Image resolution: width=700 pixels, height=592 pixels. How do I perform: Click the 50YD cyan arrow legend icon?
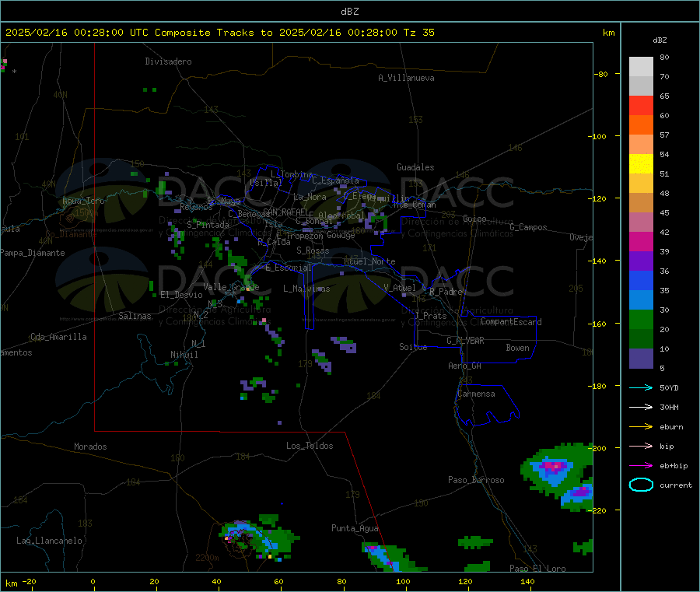click(641, 387)
